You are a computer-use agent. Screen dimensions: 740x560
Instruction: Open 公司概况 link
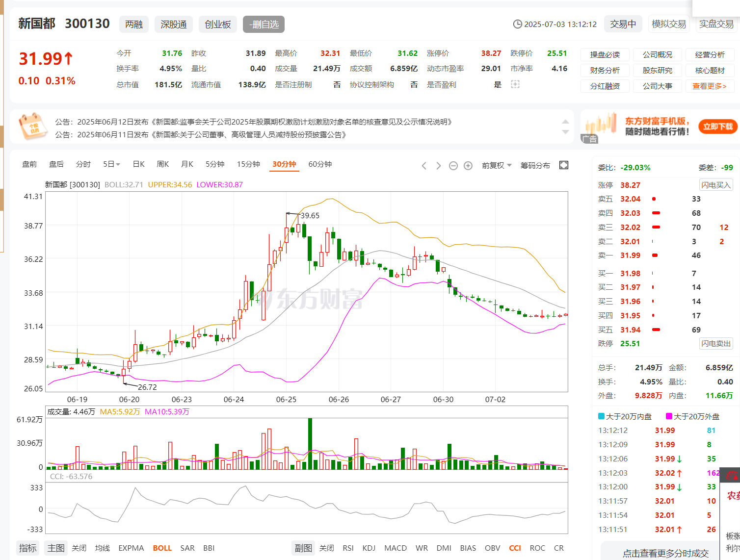[658, 55]
